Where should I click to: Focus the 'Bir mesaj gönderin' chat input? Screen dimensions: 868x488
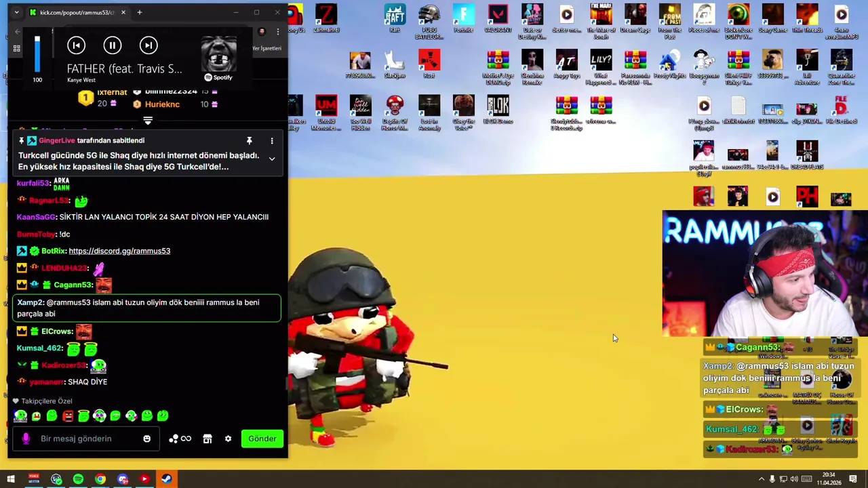[85, 439]
